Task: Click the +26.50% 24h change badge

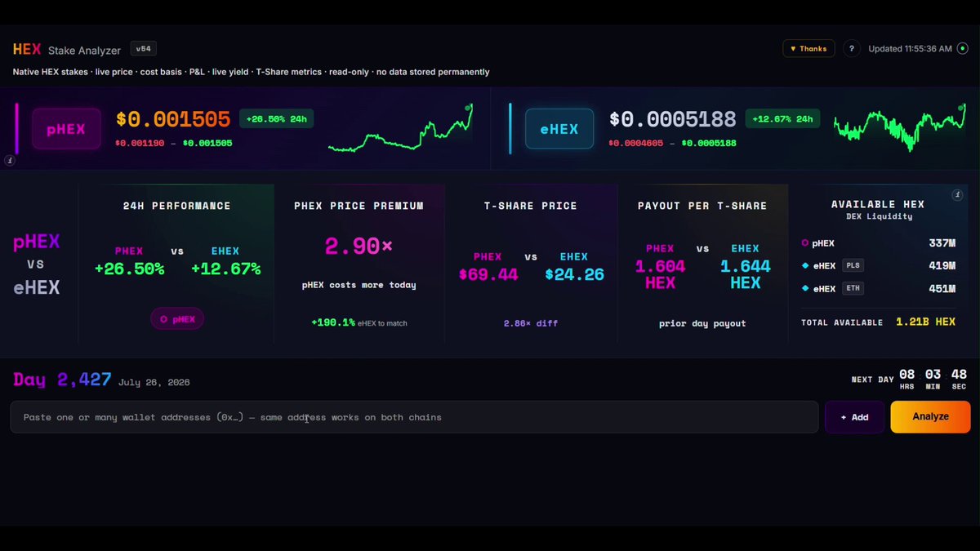Action: click(x=276, y=119)
